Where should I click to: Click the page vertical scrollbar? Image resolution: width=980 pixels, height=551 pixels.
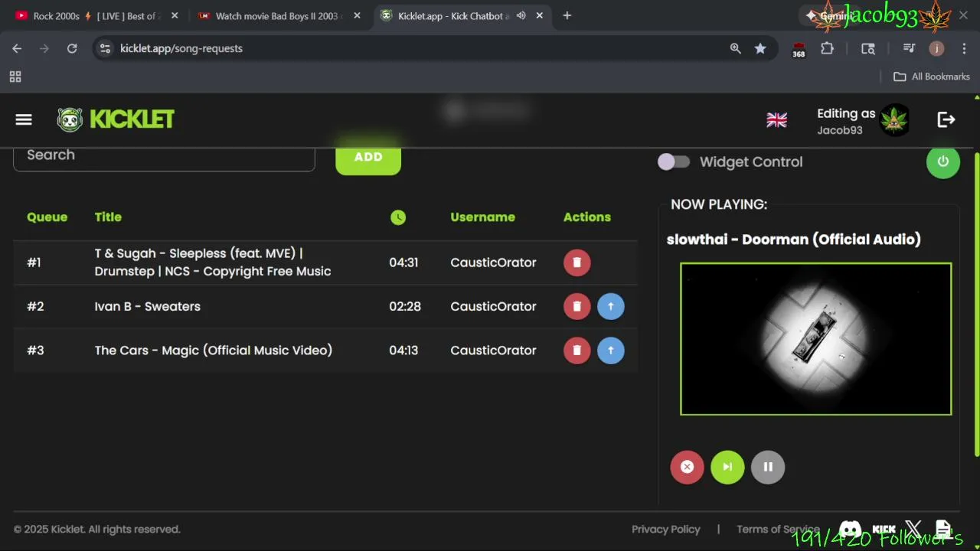click(977, 306)
